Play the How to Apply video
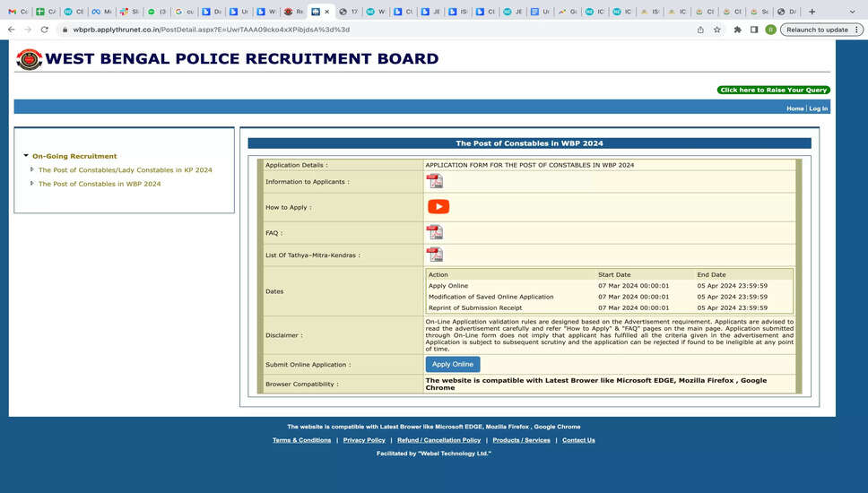 click(x=438, y=206)
